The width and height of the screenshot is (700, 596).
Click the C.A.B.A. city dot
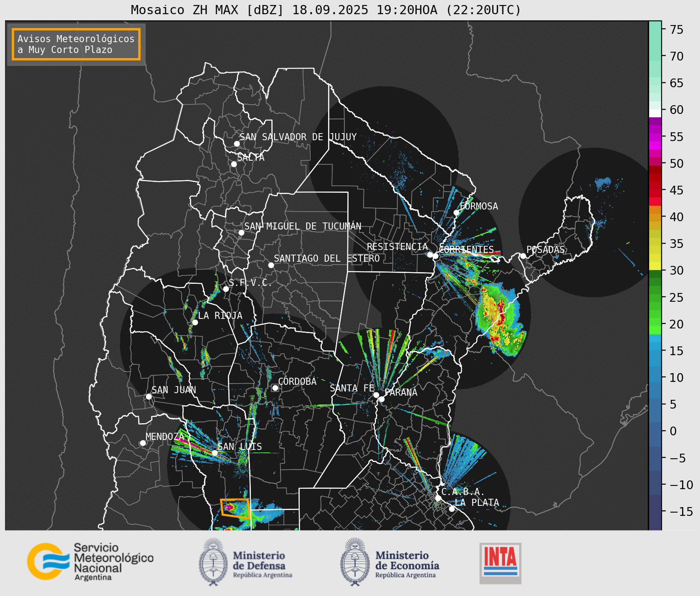[438, 498]
